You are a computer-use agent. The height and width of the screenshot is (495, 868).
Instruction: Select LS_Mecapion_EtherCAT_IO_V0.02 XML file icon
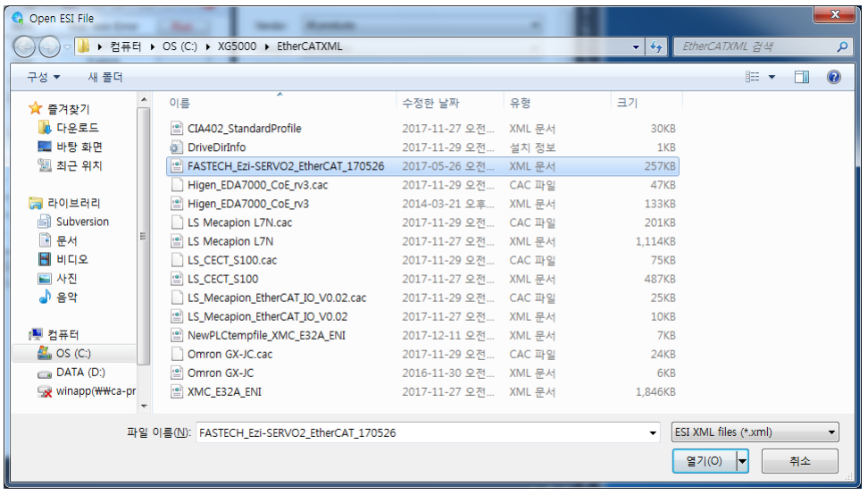coord(177,316)
